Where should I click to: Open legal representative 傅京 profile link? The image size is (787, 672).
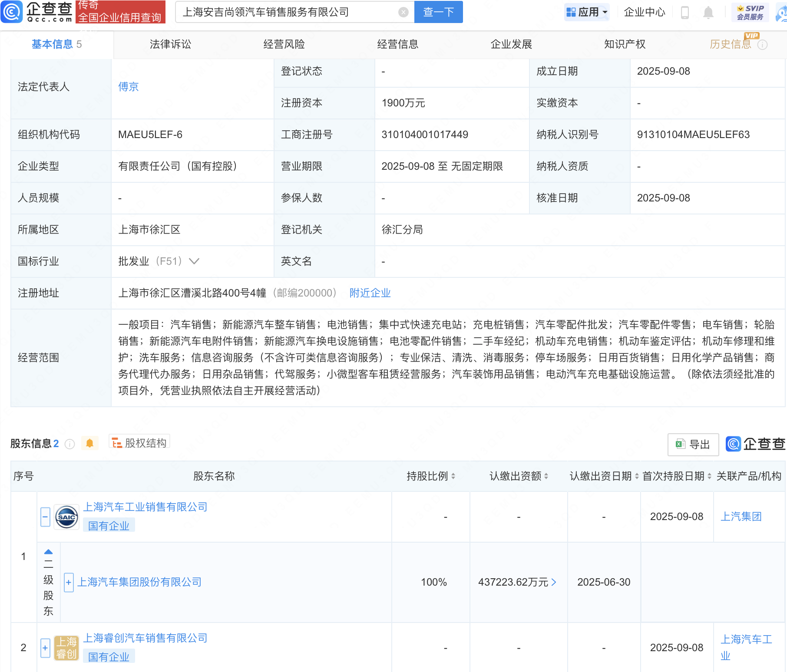pos(128,86)
